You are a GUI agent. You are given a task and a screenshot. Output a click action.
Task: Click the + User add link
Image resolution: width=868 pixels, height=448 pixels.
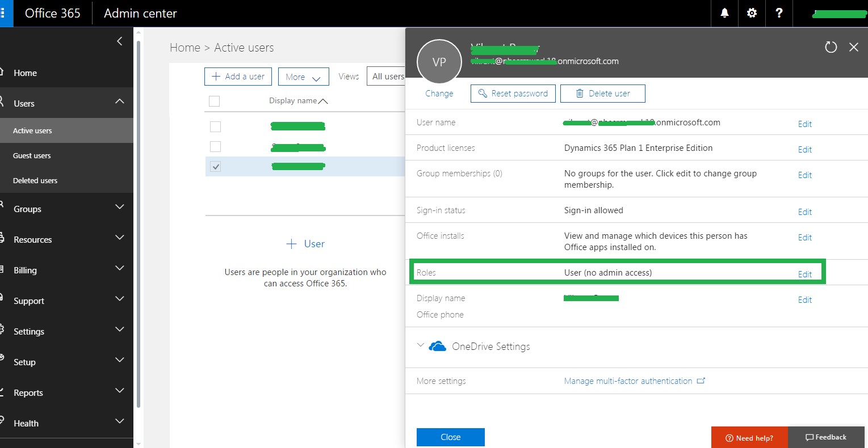305,244
